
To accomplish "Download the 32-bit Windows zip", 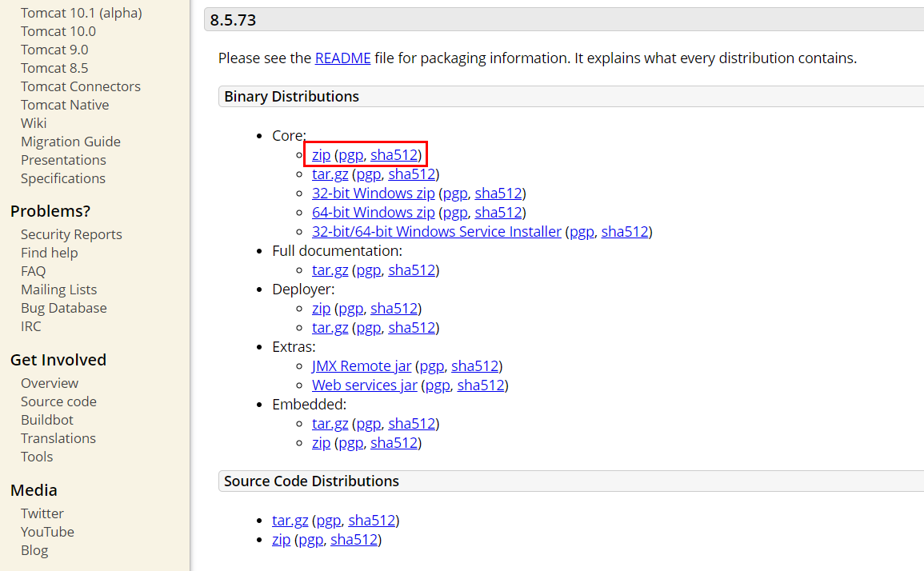I will (x=374, y=193).
